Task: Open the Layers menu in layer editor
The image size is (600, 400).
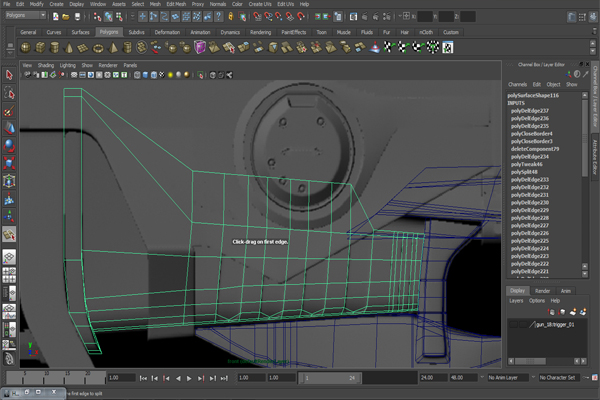Action: 516,301
